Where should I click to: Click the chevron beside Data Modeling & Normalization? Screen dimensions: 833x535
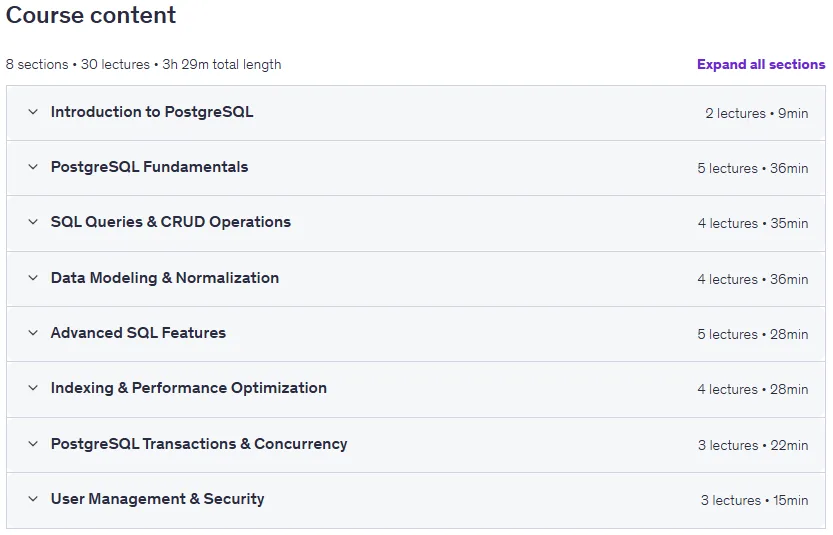coord(33,278)
